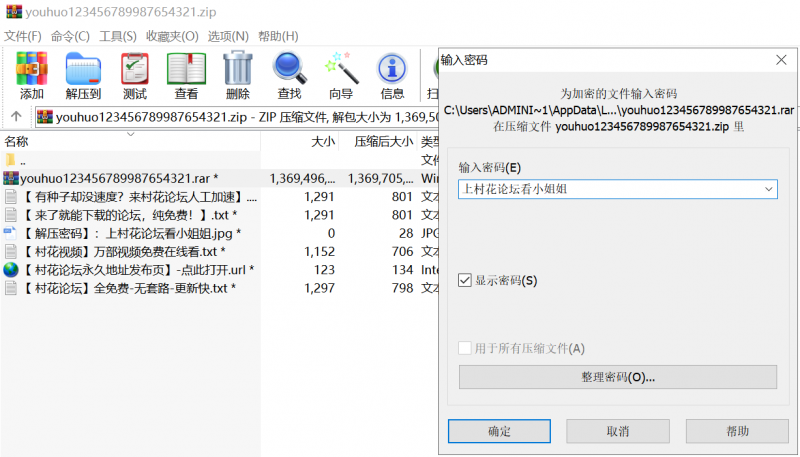The image size is (800, 457).
Task: Open the 文件(F) menu
Action: 22,36
